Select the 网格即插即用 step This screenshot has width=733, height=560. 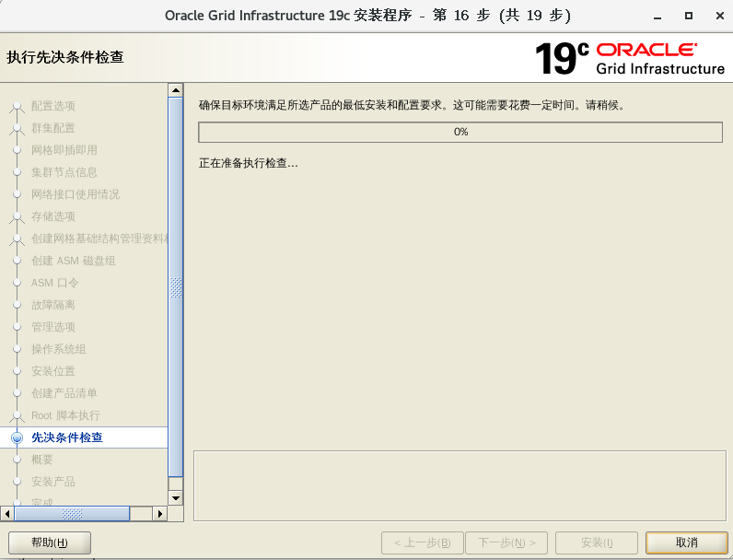[x=64, y=150]
